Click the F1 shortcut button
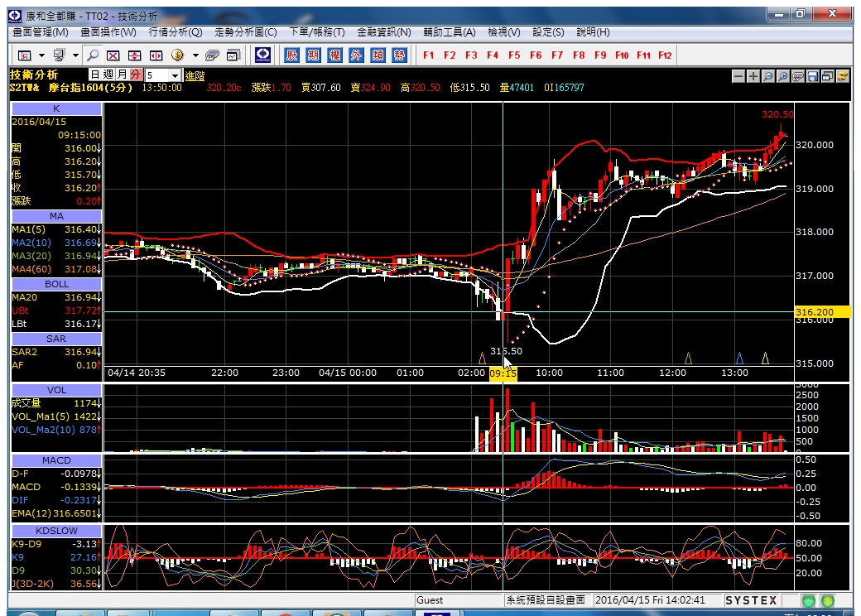Image resolution: width=861 pixels, height=616 pixels. (x=429, y=55)
